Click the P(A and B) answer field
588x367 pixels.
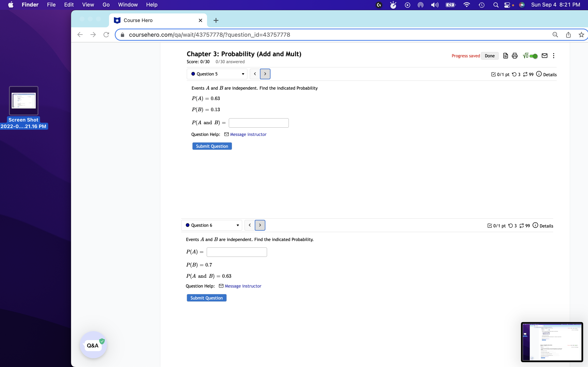click(x=258, y=123)
